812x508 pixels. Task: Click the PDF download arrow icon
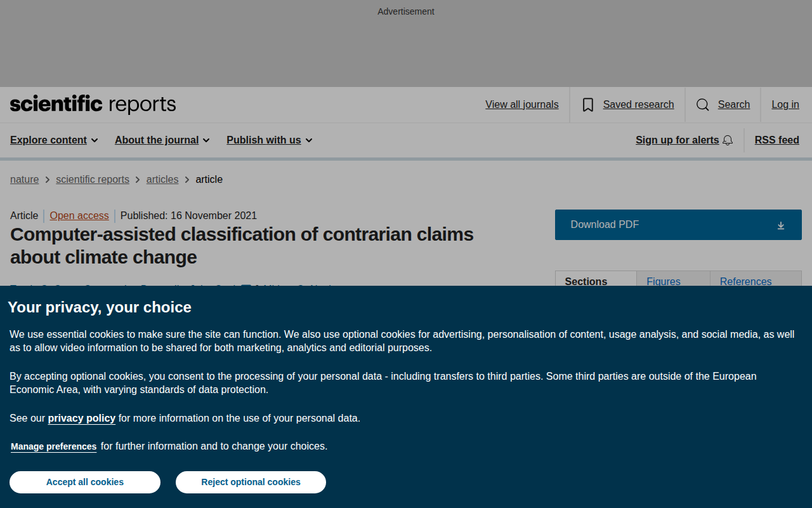pyautogui.click(x=781, y=225)
